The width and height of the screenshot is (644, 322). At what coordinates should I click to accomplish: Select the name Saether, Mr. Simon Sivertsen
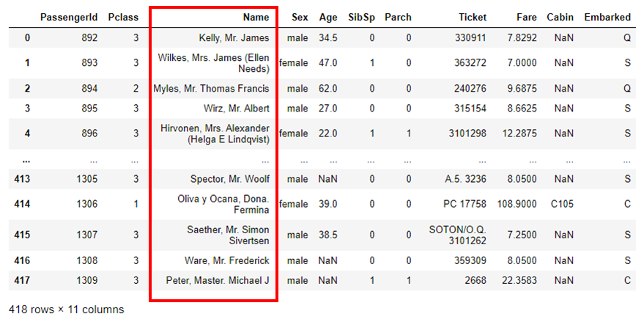point(227,235)
